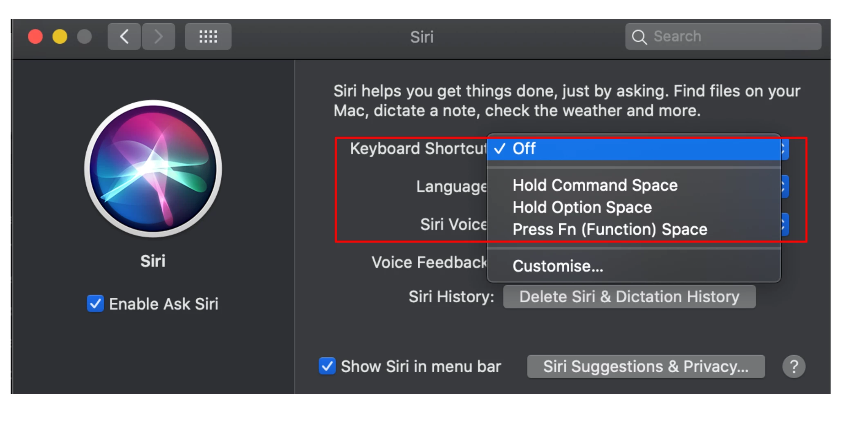Click the Keyboard Shortcut dropdown arrows
This screenshot has height=433, width=868.
click(x=785, y=149)
